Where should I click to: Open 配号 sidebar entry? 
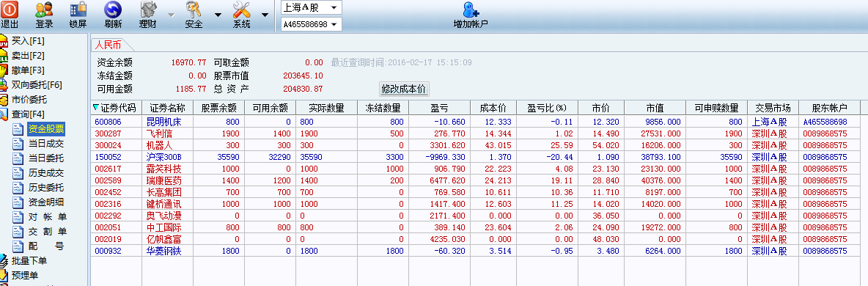pyautogui.click(x=47, y=246)
